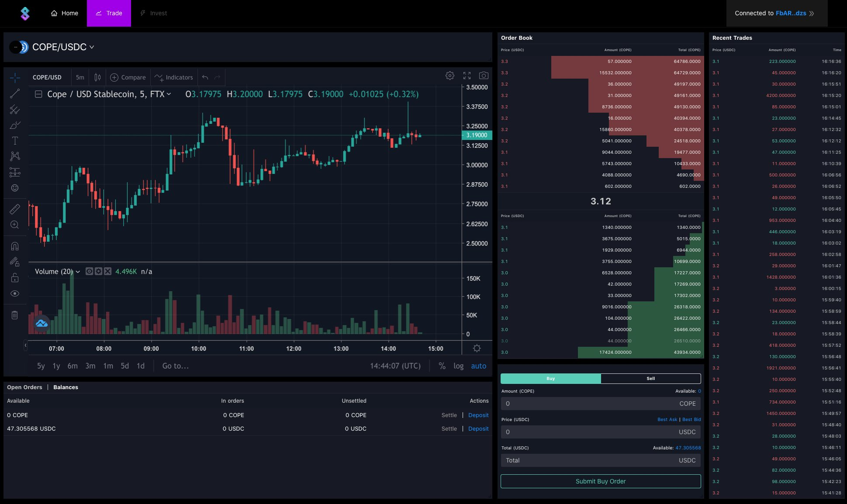Click Best Ask price link
The image size is (847, 504).
(x=667, y=419)
